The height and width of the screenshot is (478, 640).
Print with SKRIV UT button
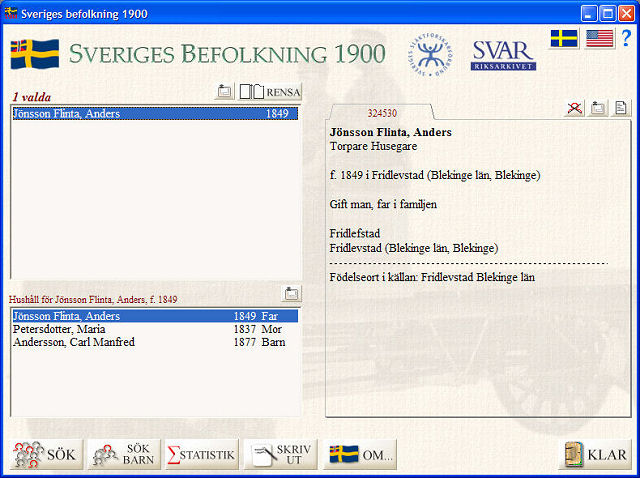coord(280,454)
